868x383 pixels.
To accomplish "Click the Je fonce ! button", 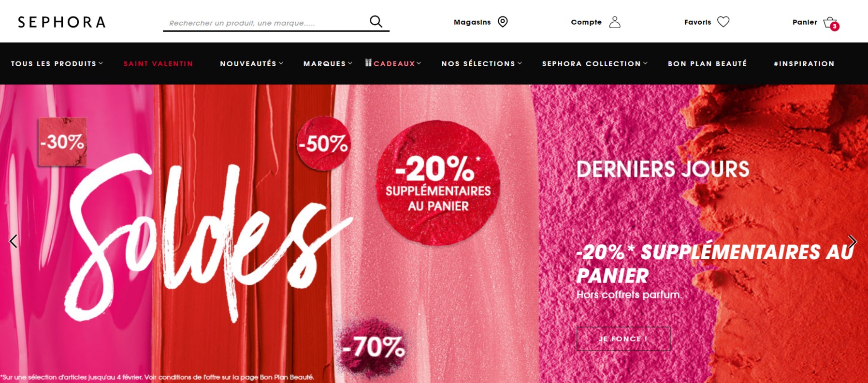I will tap(623, 339).
